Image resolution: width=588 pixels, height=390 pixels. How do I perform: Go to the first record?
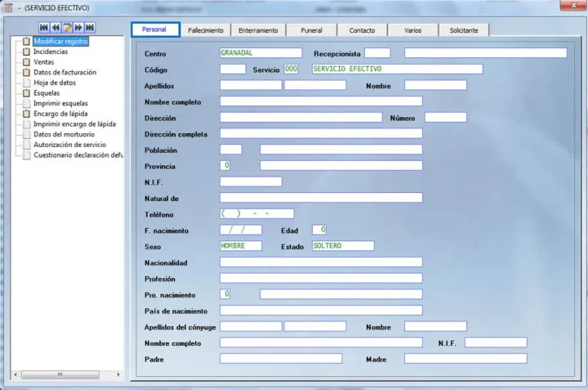(45, 28)
